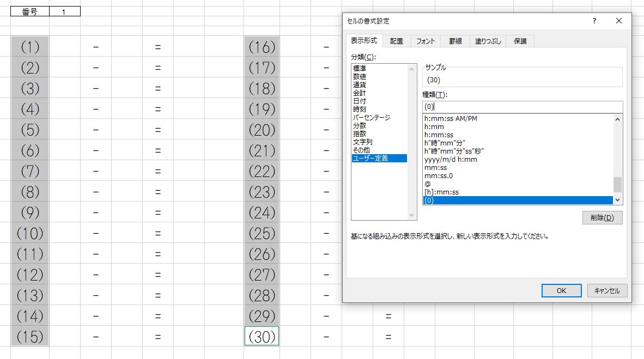Screen dimensions: 644x359
Task: Select the [h]:mm:ss format entry
Action: click(x=518, y=192)
